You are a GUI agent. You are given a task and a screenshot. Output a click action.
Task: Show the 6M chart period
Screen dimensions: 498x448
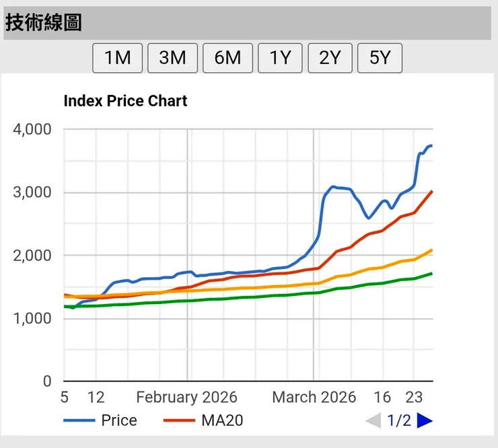pyautogui.click(x=227, y=58)
